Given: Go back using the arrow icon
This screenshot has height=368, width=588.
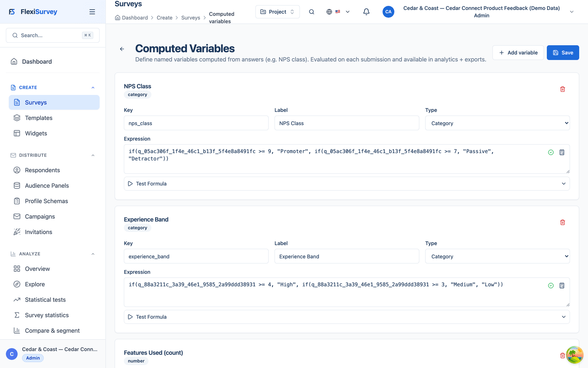Looking at the screenshot, I should 122,49.
